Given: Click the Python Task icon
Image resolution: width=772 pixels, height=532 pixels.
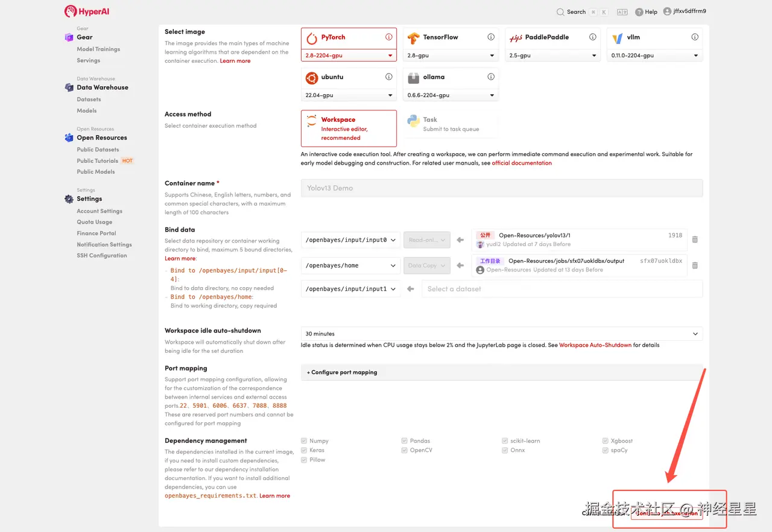Looking at the screenshot, I should tap(413, 121).
